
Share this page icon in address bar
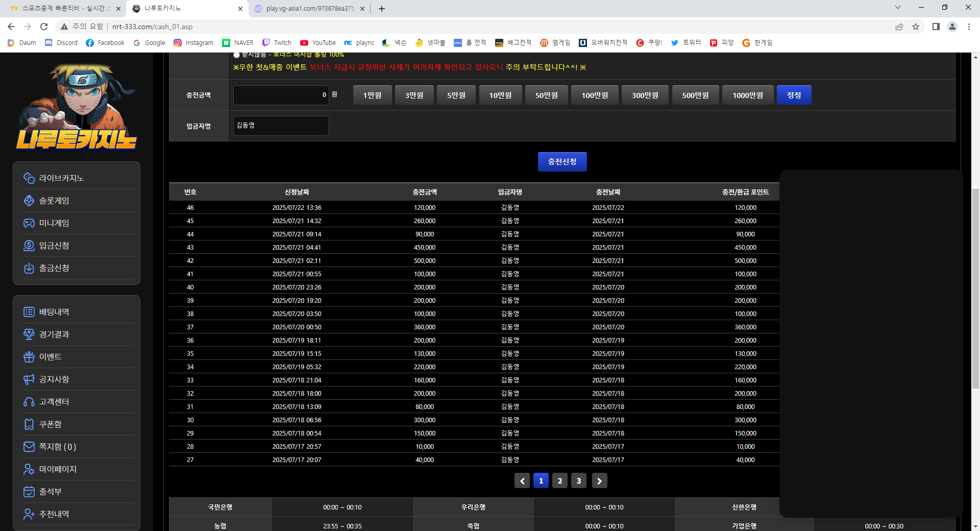(x=899, y=27)
